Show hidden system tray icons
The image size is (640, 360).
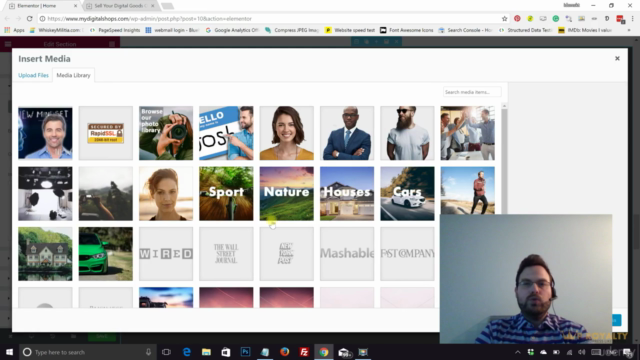(518, 352)
